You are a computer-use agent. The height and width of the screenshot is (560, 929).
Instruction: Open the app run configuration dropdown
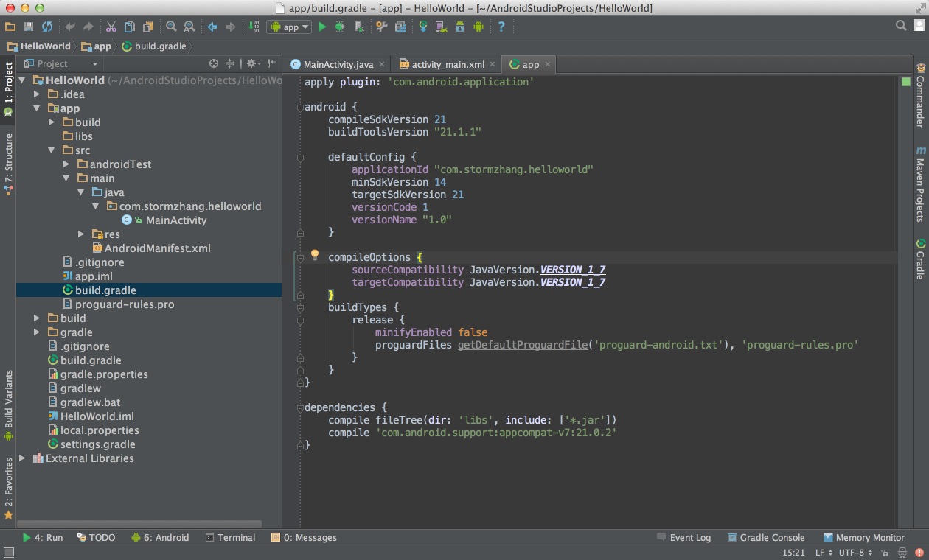[290, 27]
